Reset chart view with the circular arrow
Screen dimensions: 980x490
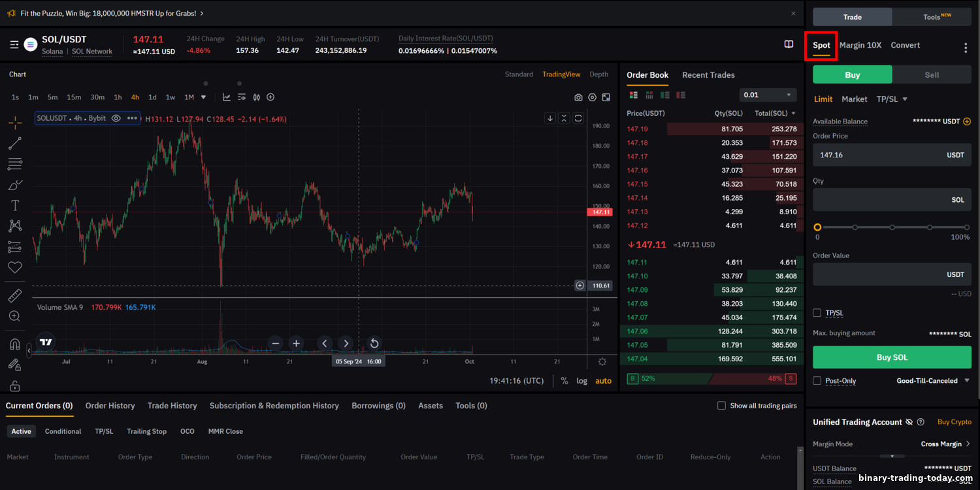click(x=374, y=343)
